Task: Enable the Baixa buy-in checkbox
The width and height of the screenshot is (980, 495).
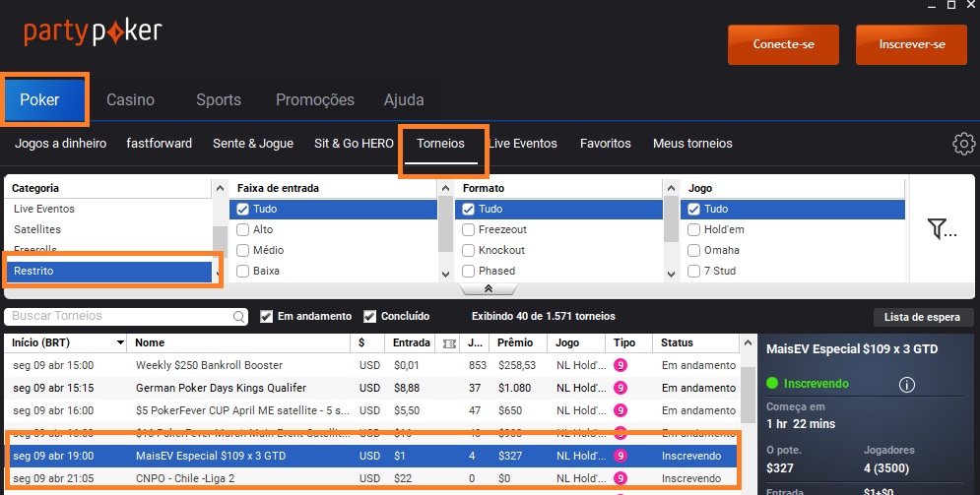Action: click(x=243, y=271)
